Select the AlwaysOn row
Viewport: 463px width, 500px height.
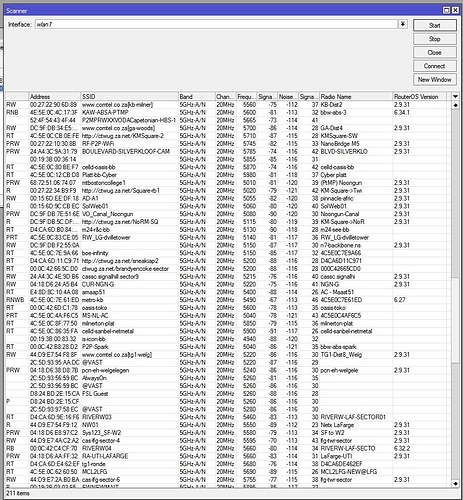click(228, 378)
